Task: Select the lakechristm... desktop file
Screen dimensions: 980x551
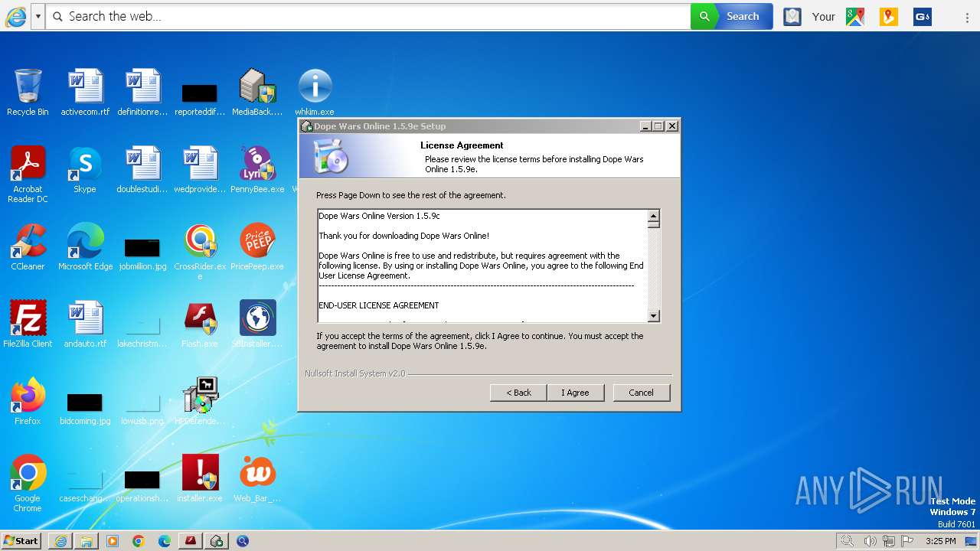Action: point(142,333)
